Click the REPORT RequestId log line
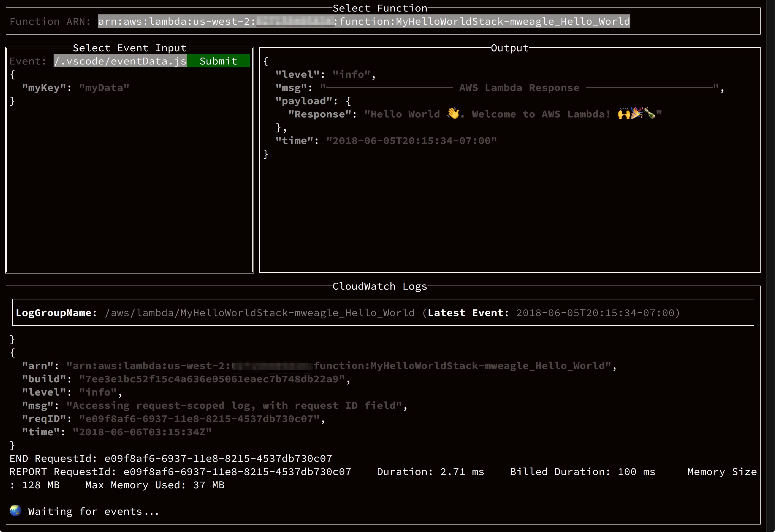The image size is (775, 532). (x=180, y=472)
